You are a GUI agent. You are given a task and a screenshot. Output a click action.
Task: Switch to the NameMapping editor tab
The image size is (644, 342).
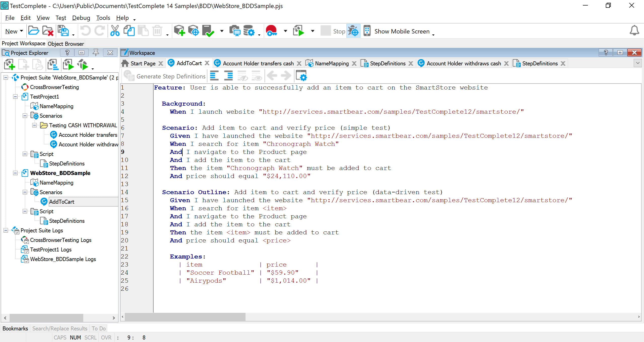click(331, 63)
